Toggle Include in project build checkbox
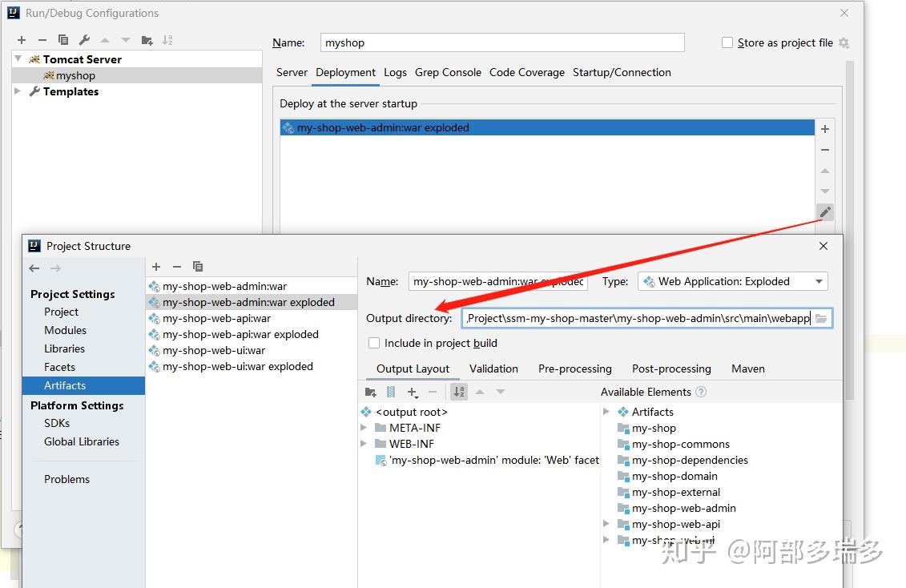906x588 pixels. [374, 343]
